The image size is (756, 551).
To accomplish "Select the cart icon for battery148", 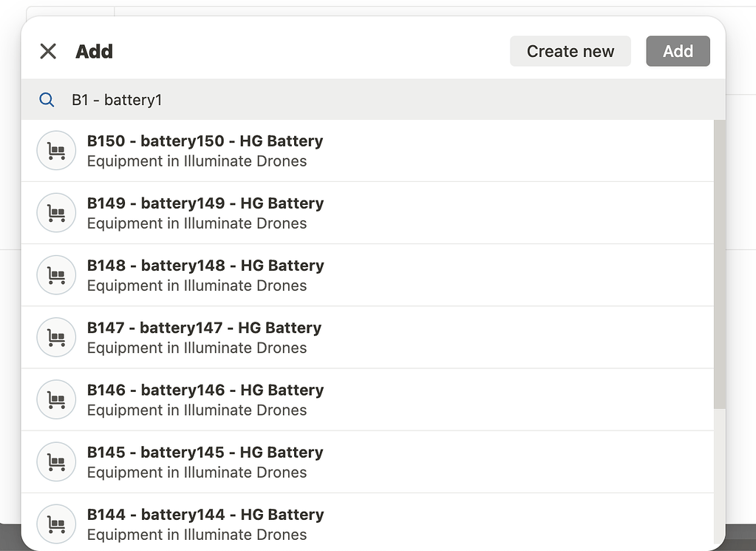I will pyautogui.click(x=56, y=274).
